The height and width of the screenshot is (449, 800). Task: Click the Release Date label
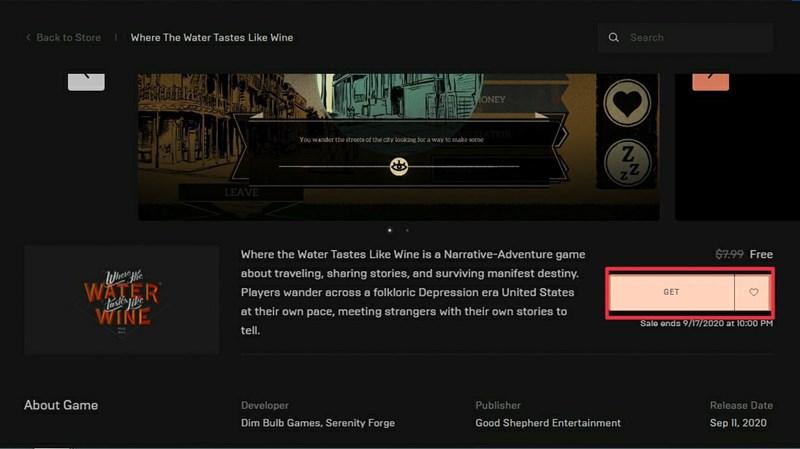[x=741, y=406]
